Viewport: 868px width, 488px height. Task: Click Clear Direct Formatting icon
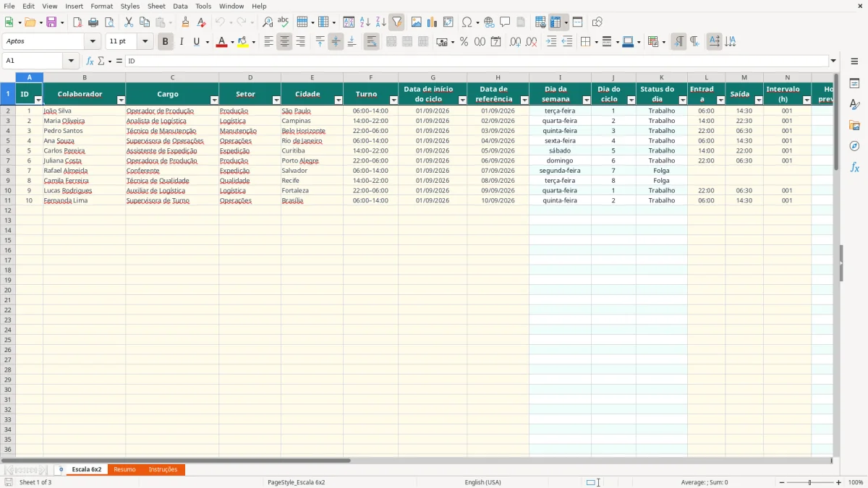(x=202, y=22)
